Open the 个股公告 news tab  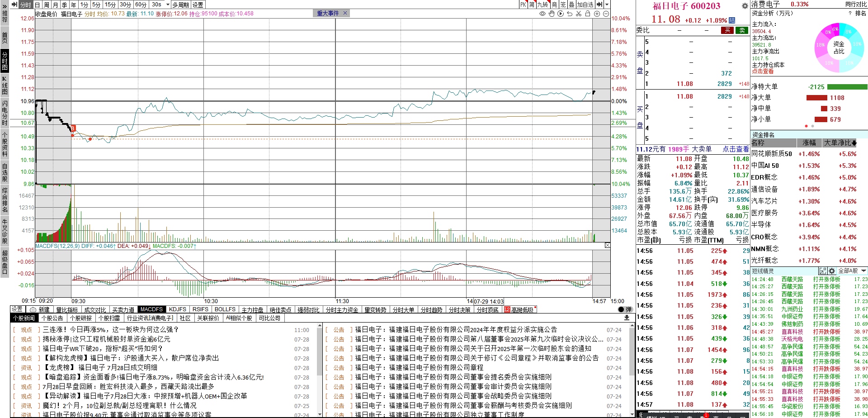[x=53, y=318]
